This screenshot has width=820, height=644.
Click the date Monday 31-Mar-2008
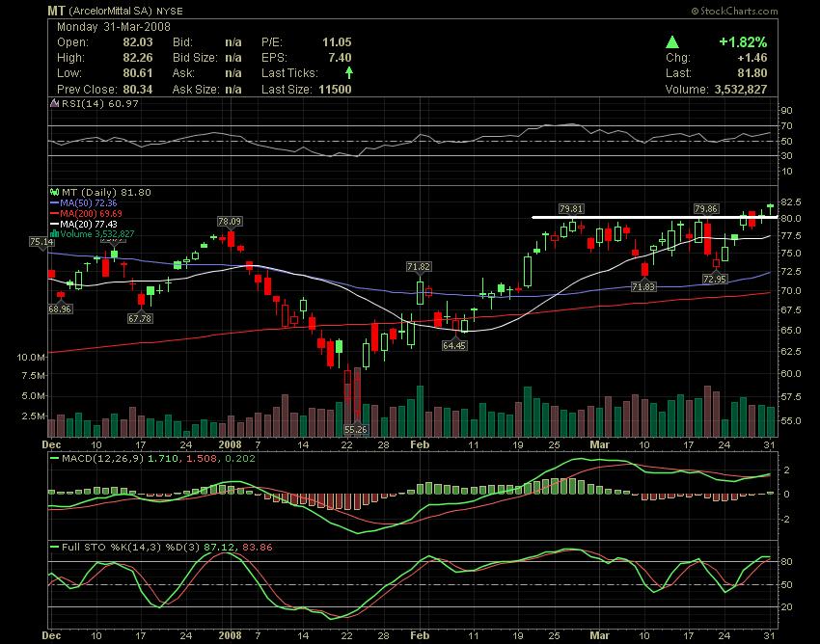(114, 27)
